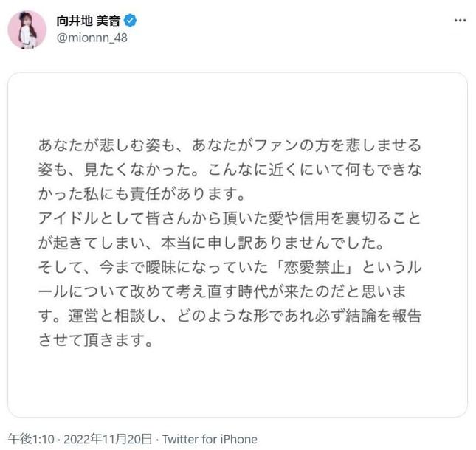This screenshot has width=476, height=450.
Task: Open the Twitter for iPhone source link
Action: point(210,438)
